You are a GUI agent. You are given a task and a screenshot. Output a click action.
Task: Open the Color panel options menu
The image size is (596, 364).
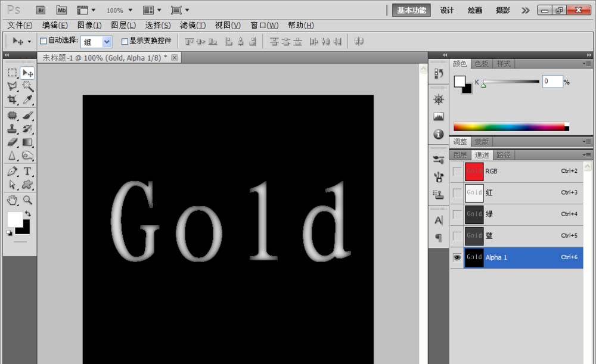[586, 64]
